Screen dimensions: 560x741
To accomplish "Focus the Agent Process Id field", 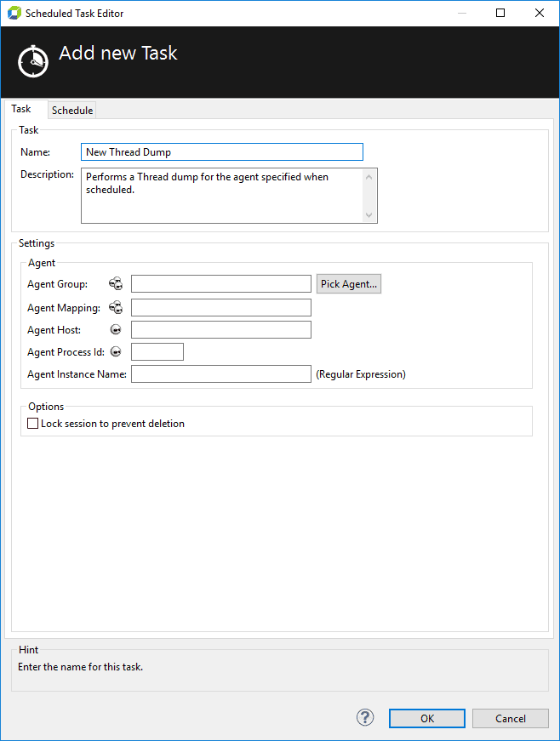I will click(157, 352).
